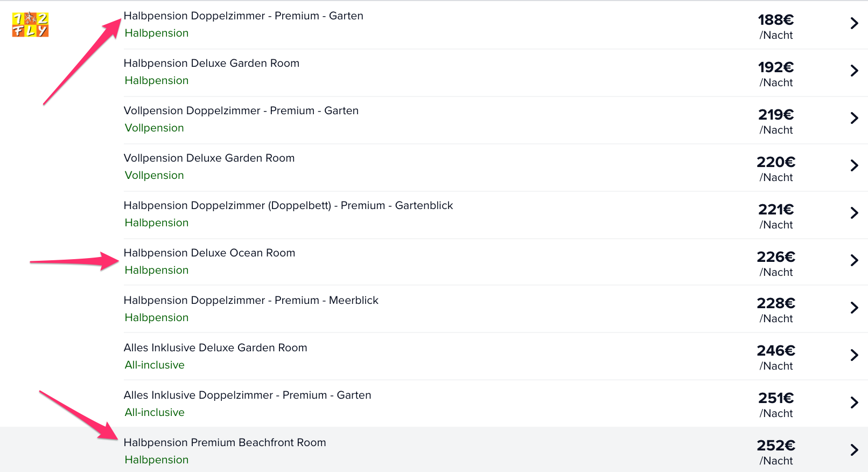This screenshot has width=868, height=472.
Task: Expand the 251€ All-inclusive offer arrow
Action: (x=854, y=402)
